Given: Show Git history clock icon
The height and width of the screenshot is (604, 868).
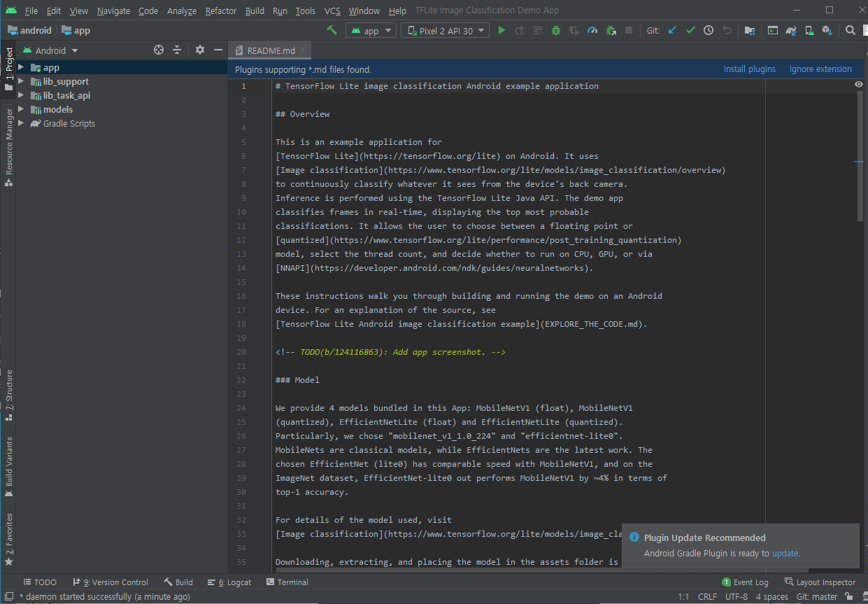Looking at the screenshot, I should [x=709, y=30].
